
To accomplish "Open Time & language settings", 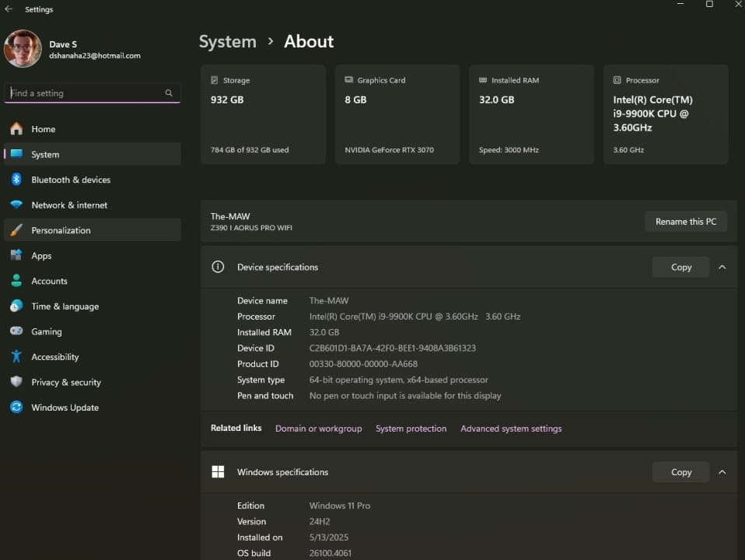I will [65, 306].
